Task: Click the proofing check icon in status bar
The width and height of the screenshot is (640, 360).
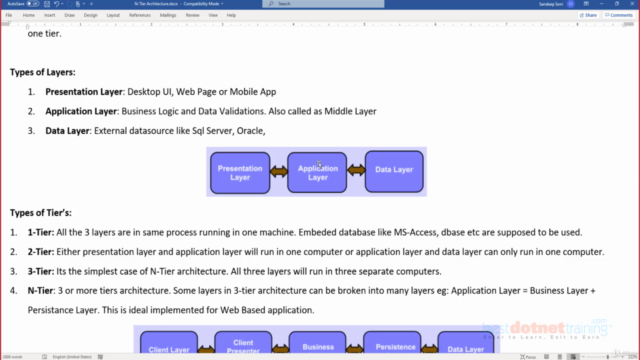Action: pyautogui.click(x=44, y=357)
